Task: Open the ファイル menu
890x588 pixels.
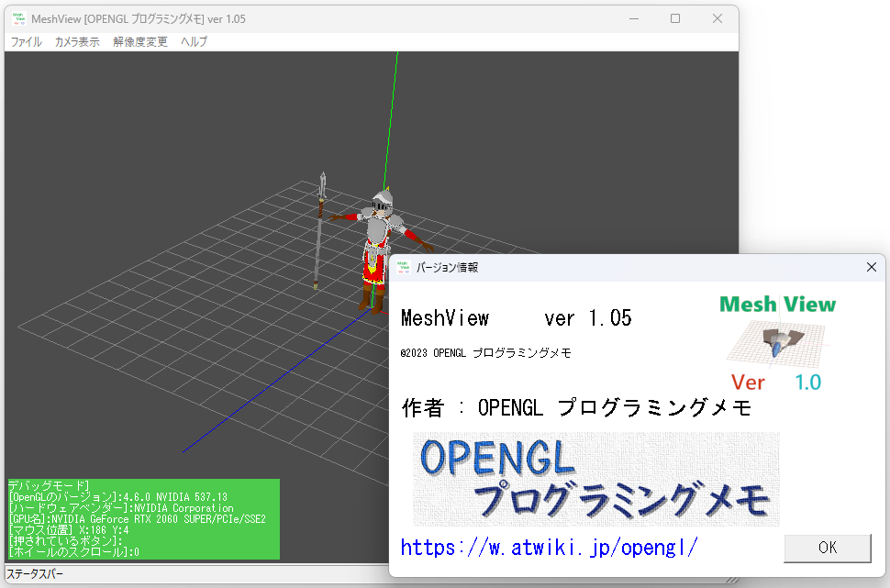Action: click(x=26, y=42)
